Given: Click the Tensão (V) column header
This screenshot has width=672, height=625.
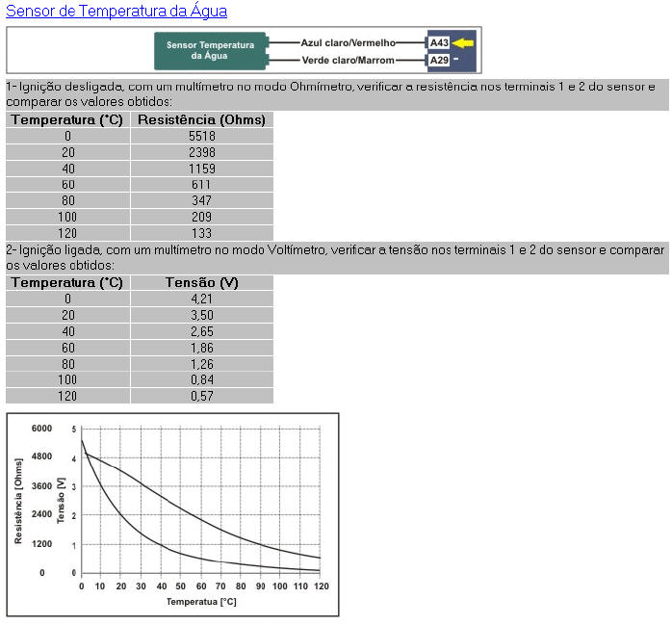Looking at the screenshot, I should click(201, 282).
